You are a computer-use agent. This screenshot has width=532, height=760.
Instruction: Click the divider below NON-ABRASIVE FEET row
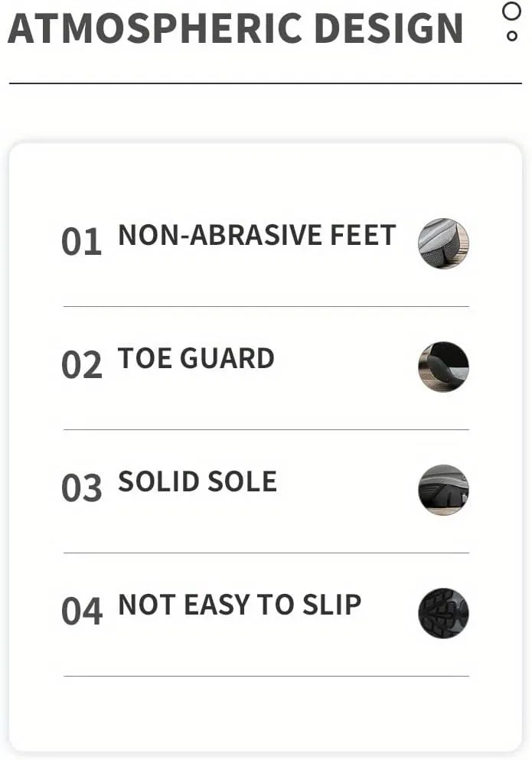266,306
